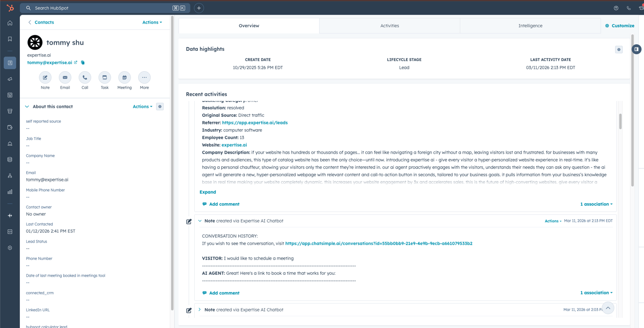This screenshot has height=328, width=644.
Task: Click the Call action icon
Action: click(x=85, y=77)
